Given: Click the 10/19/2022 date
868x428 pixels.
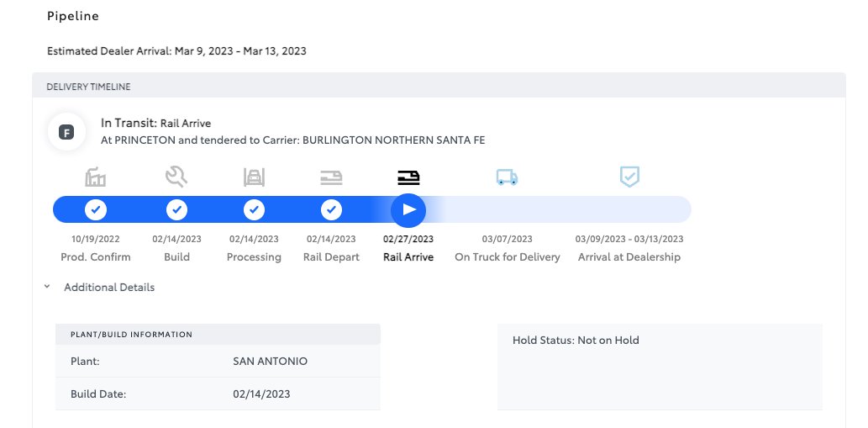Looking at the screenshot, I should pos(95,239).
